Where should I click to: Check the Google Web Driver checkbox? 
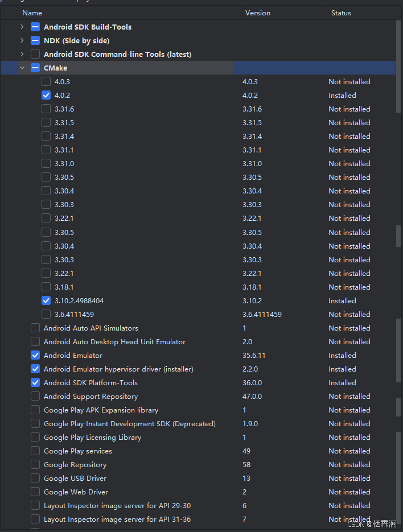pos(35,492)
